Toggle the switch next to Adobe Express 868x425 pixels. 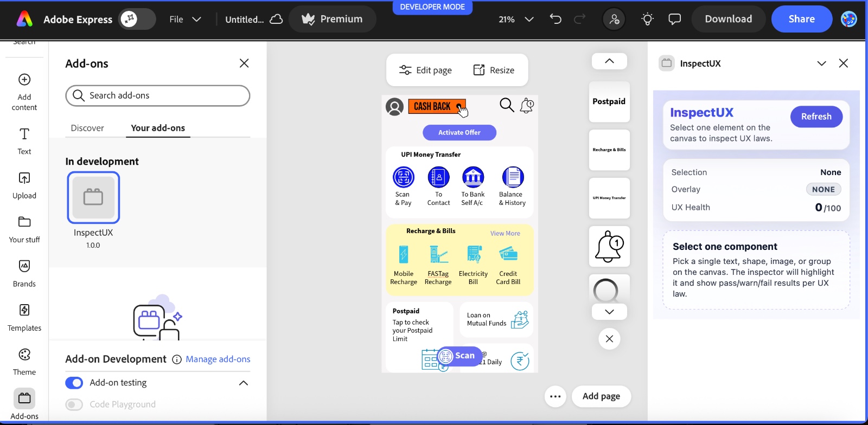[x=137, y=19]
